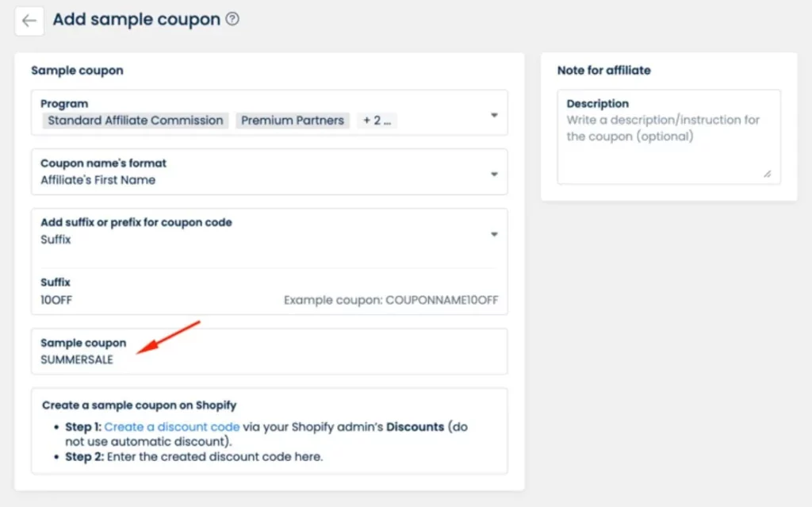
Task: Show the + 2 more programs tag
Action: 377,121
